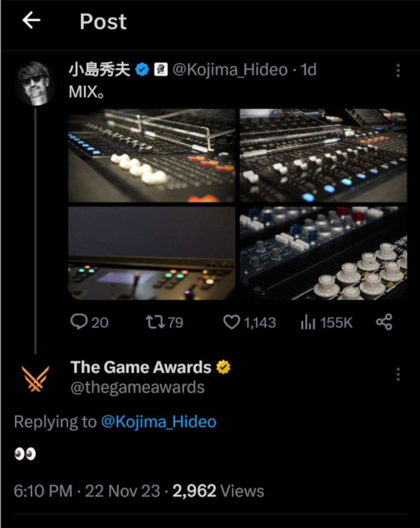The height and width of the screenshot is (528, 420).
Task: Click the gold verified badge
Action: click(x=223, y=367)
